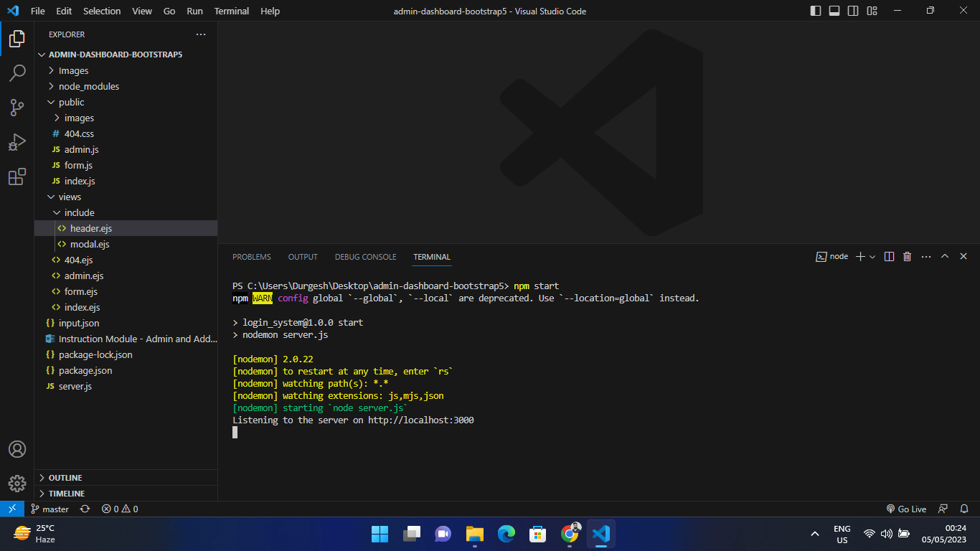
Task: Open the Run and Debug view
Action: point(17,141)
